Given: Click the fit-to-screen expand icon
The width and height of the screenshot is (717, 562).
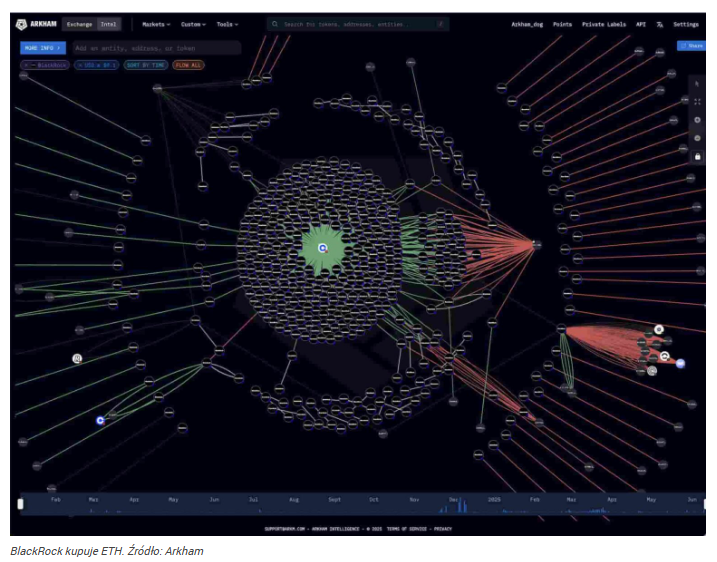Looking at the screenshot, I should click(x=697, y=102).
